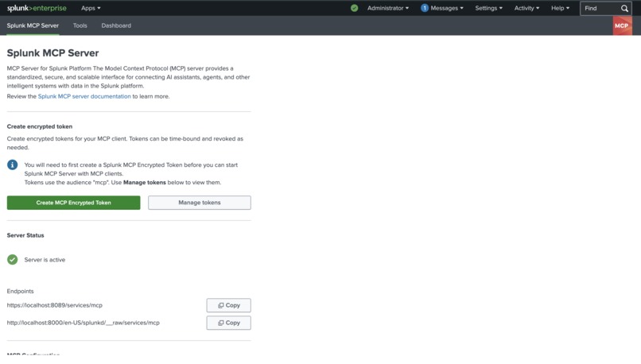Click the green Server is active check icon

tap(12, 259)
